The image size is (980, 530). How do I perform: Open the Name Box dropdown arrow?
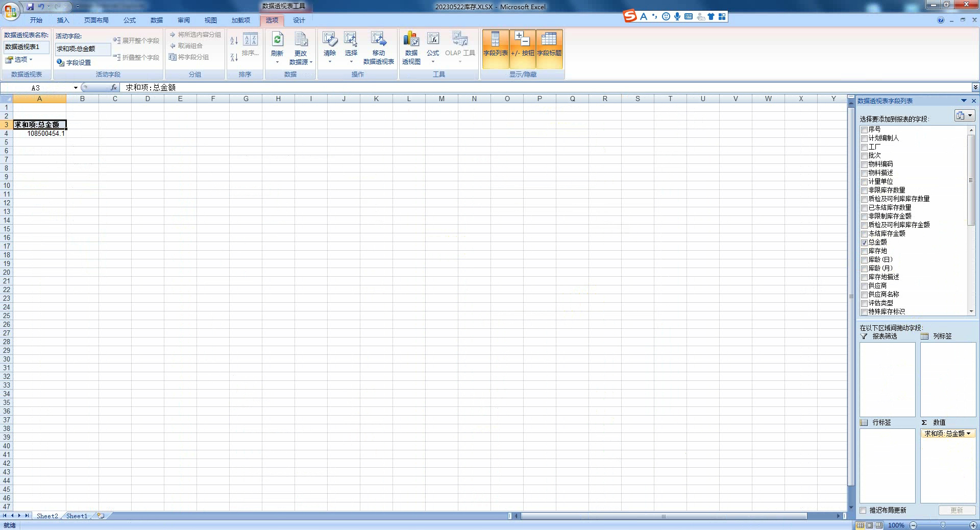coord(76,88)
